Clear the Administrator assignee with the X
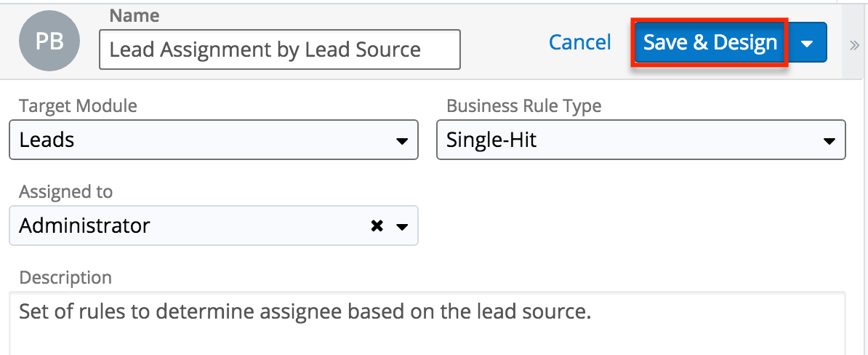Image resolution: width=868 pixels, height=355 pixels. coord(377,226)
